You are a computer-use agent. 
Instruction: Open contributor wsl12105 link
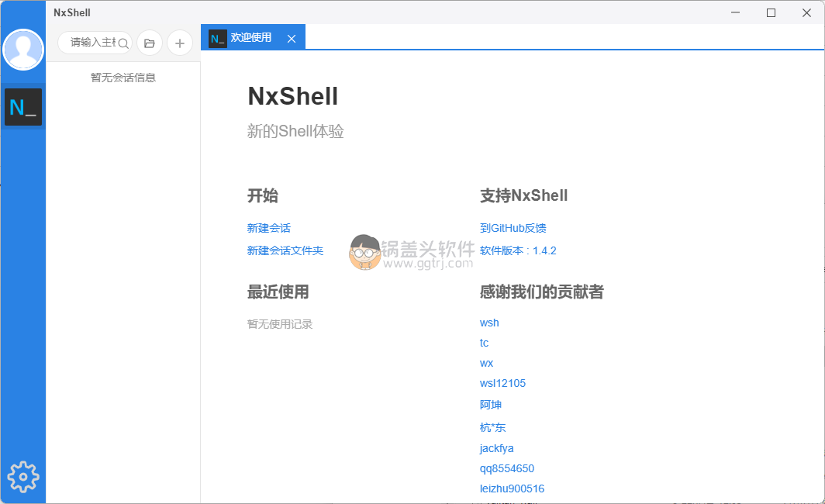[x=502, y=383]
